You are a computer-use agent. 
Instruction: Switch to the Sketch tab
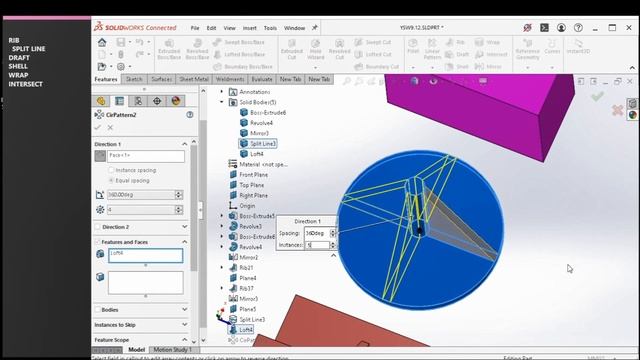(x=134, y=79)
